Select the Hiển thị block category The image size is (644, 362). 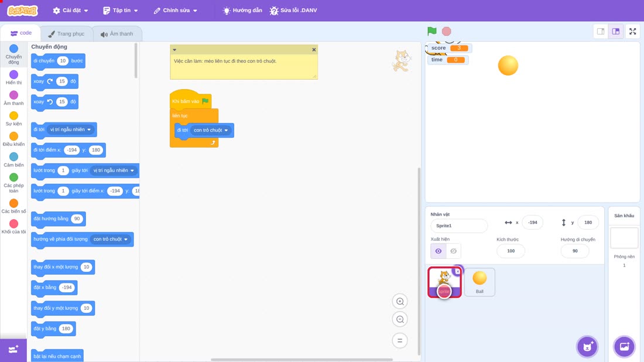point(13,77)
